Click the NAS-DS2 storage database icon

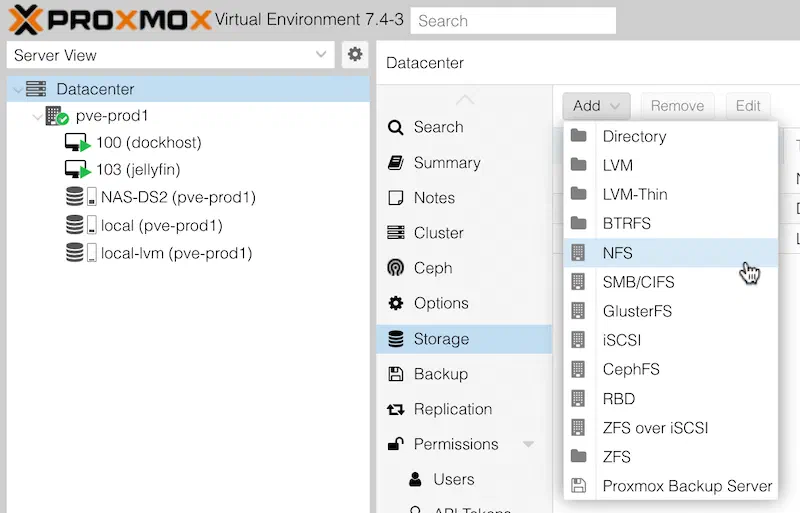point(74,197)
